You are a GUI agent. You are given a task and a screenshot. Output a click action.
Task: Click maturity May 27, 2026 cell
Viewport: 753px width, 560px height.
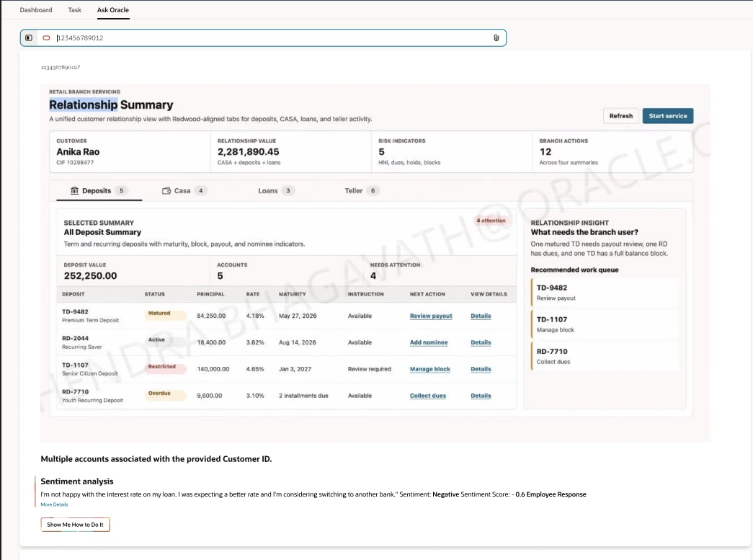(x=298, y=316)
